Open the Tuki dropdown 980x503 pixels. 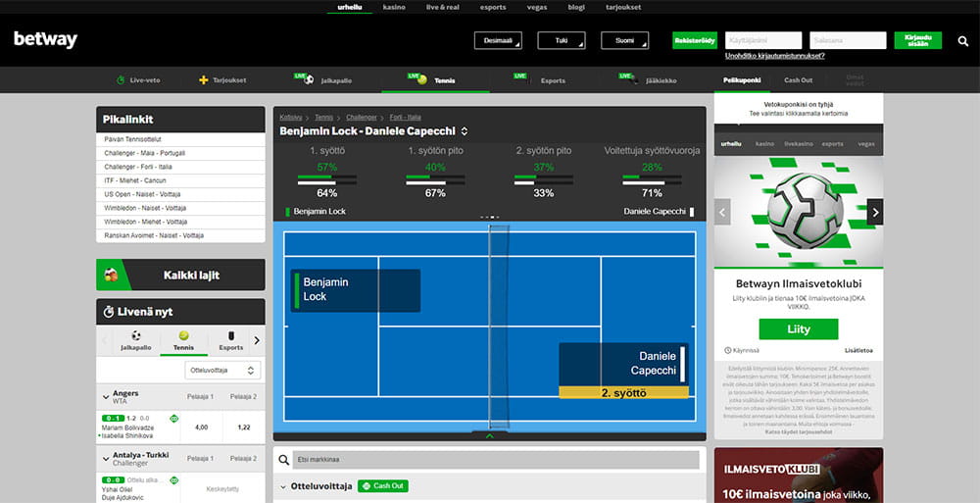click(x=562, y=40)
